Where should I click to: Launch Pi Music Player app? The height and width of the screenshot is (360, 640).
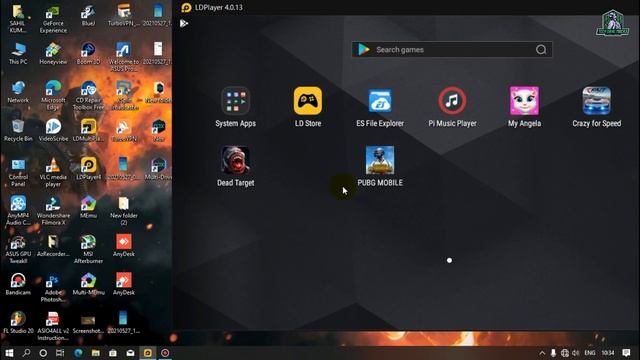click(x=452, y=101)
